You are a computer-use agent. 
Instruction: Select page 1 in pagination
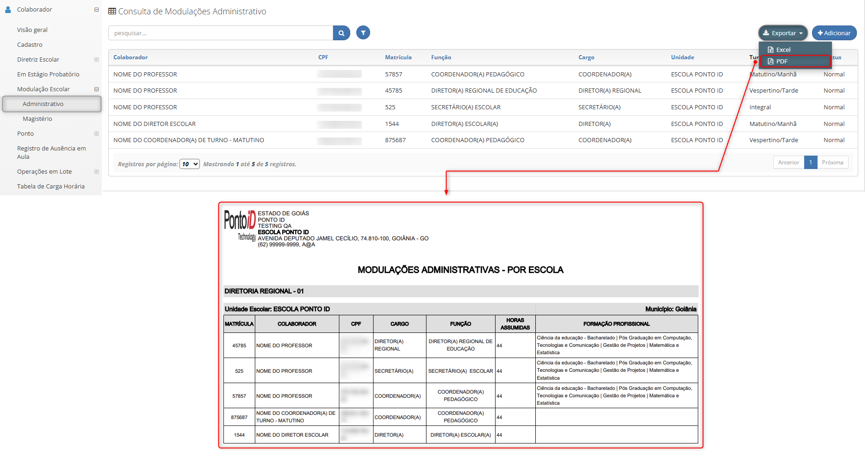click(x=811, y=163)
